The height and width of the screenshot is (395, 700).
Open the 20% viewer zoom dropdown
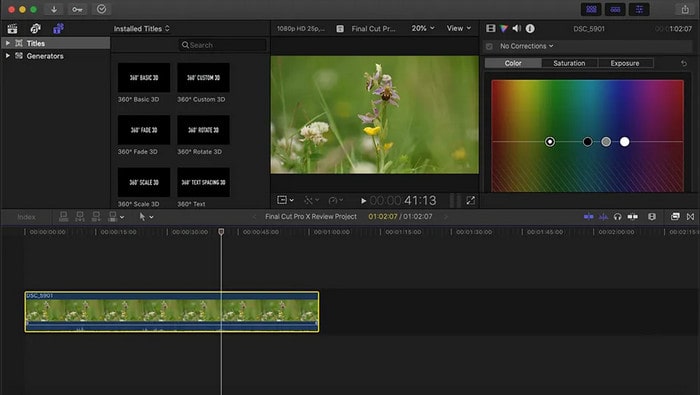pyautogui.click(x=423, y=28)
